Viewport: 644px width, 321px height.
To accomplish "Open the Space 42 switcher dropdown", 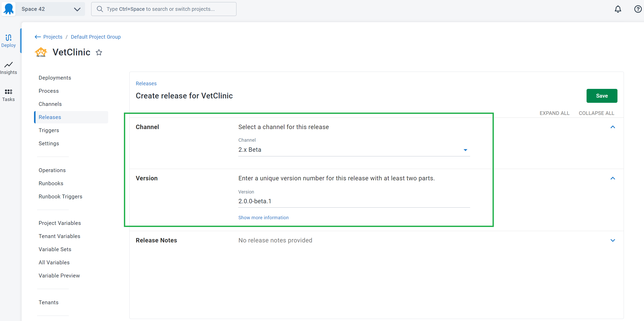I will pyautogui.click(x=50, y=9).
